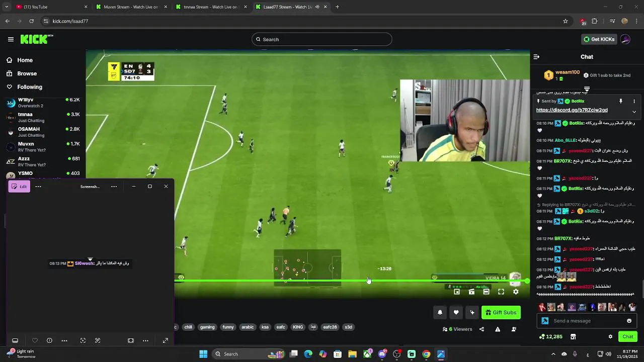The width and height of the screenshot is (644, 362).
Task: Open video player settings gear
Action: [516, 292]
